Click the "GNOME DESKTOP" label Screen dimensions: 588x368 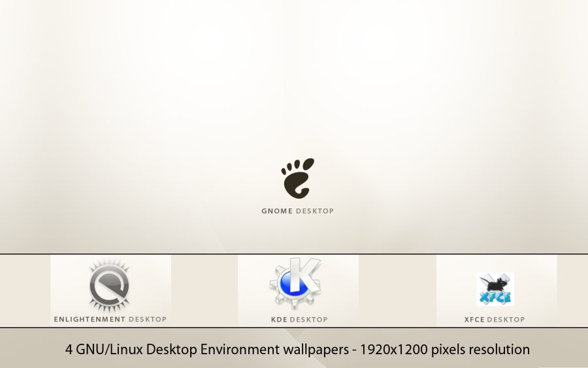pyautogui.click(x=298, y=211)
